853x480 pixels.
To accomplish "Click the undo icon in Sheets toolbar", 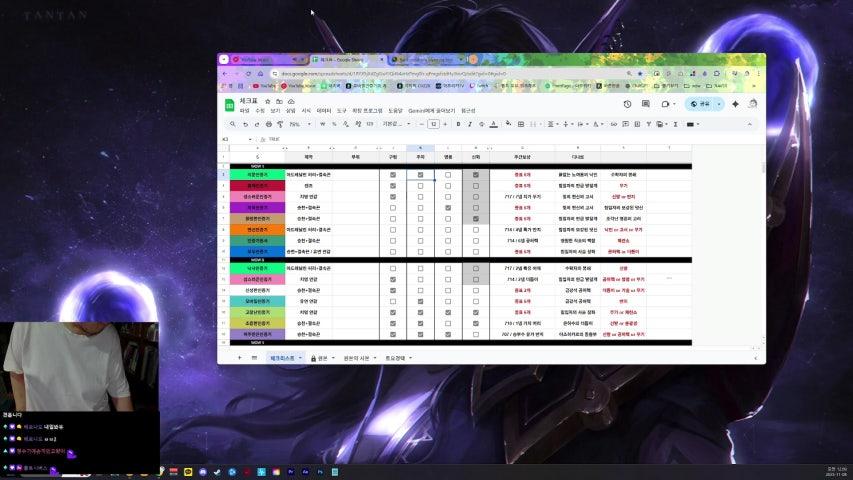I will click(246, 124).
